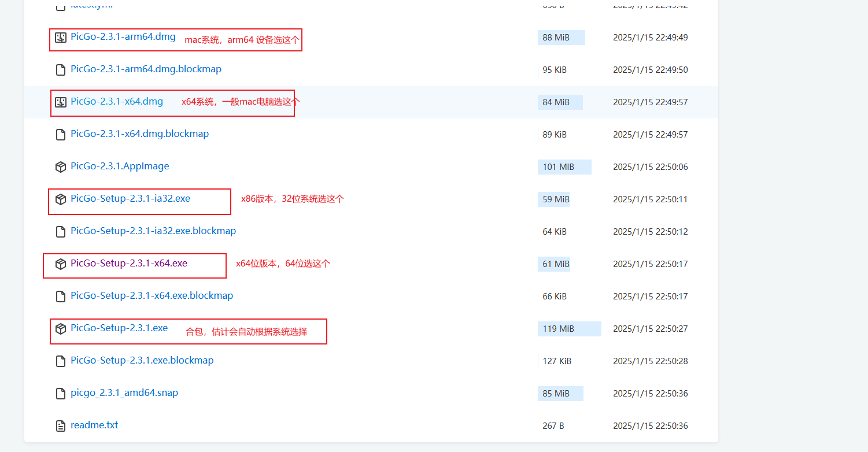The width and height of the screenshot is (868, 452).
Task: Click the file icon beside PicGo-2.3.1-arm64.dmg.blockmap
Action: (x=60, y=70)
